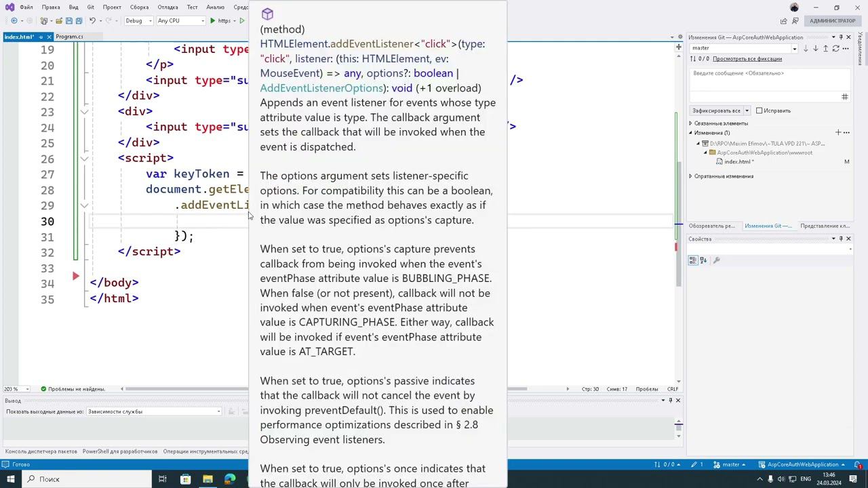
Task: Click the Зафиксировать все button
Action: click(715, 110)
